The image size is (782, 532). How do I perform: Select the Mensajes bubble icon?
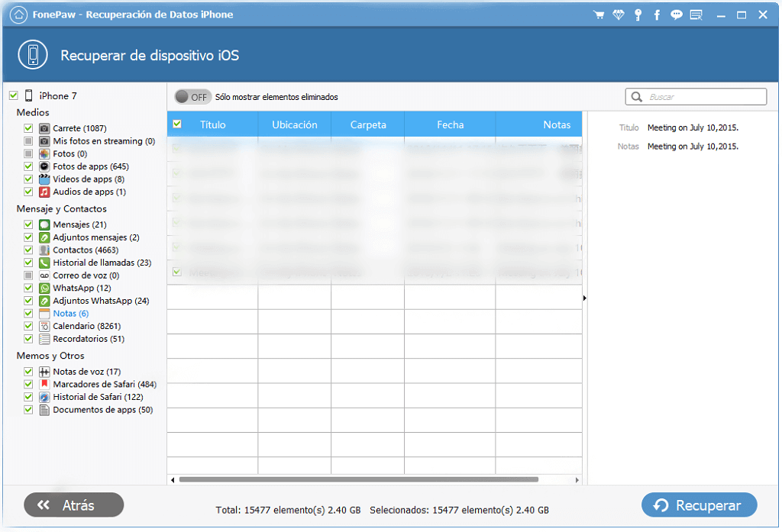tap(44, 224)
